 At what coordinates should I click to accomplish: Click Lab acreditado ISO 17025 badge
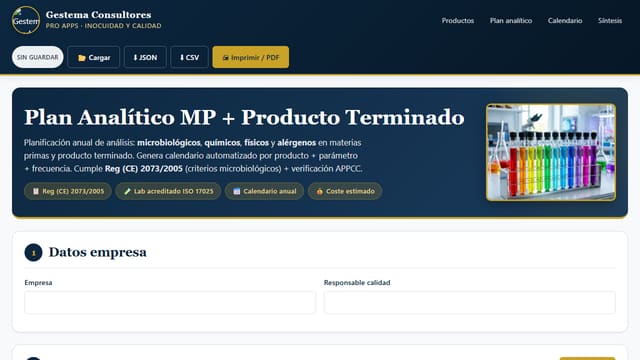pyautogui.click(x=169, y=191)
